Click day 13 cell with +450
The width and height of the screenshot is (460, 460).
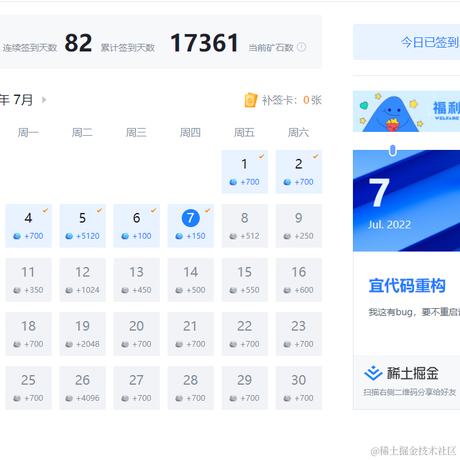click(137, 280)
